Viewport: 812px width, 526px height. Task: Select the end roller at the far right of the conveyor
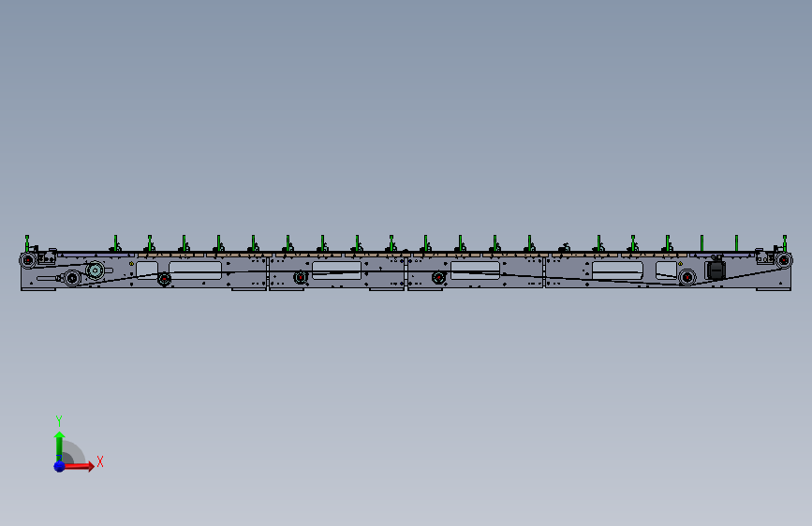click(784, 260)
